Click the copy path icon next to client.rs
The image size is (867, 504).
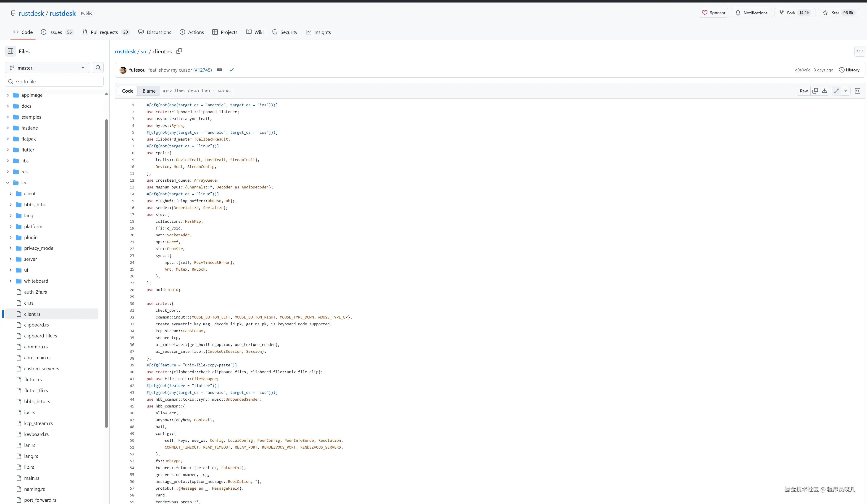pos(179,51)
